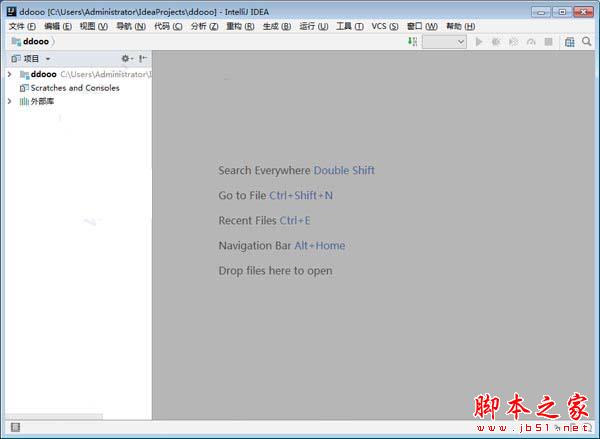Open the 重构 (R) menu
This screenshot has width=600, height=439.
tap(240, 26)
